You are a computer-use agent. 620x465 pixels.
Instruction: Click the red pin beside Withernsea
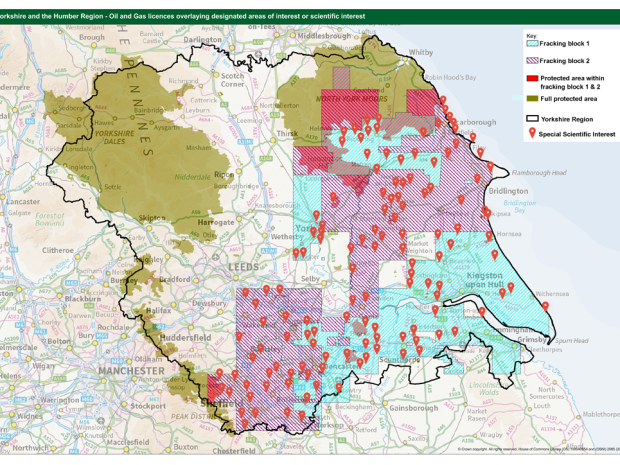pyautogui.click(x=545, y=306)
